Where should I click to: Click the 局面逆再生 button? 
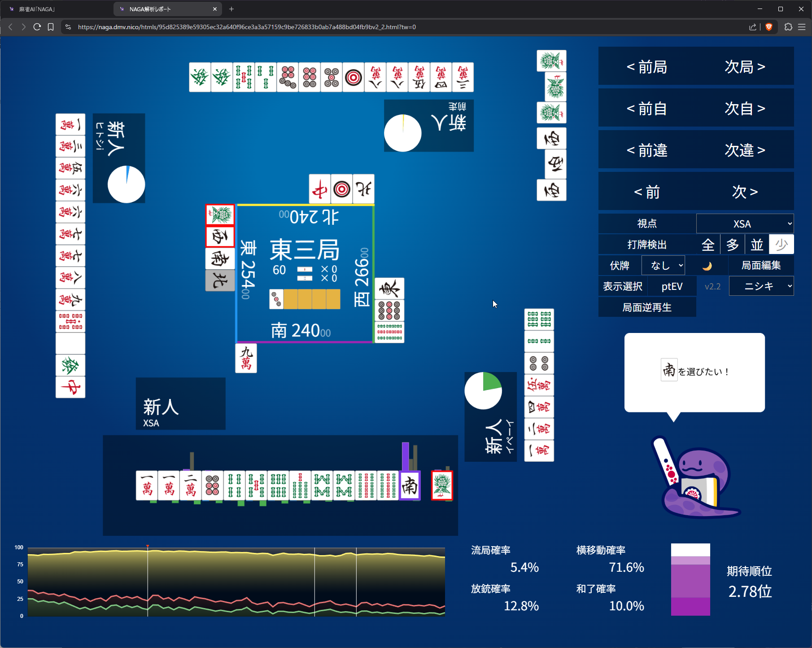[x=647, y=307]
